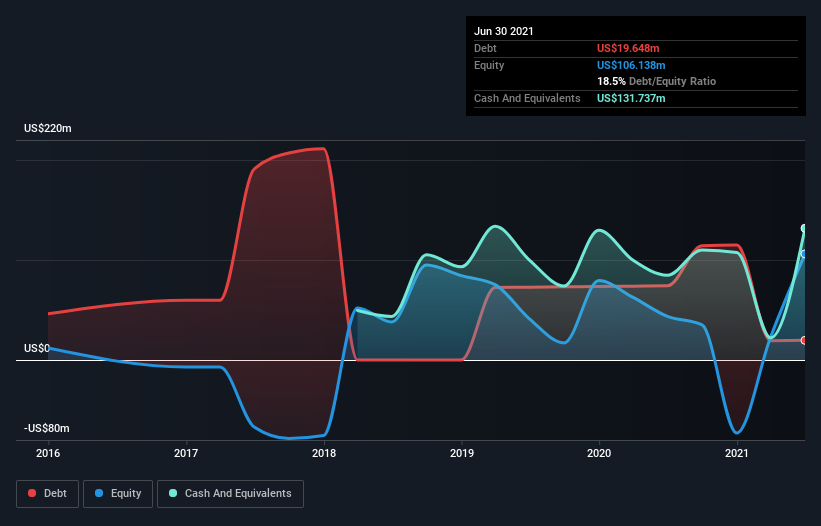
Task: Click the Equity row label in tooltip
Action: pyautogui.click(x=489, y=65)
